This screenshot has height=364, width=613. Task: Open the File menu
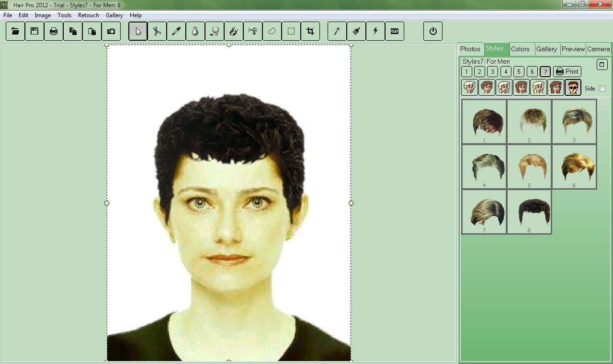[8, 15]
